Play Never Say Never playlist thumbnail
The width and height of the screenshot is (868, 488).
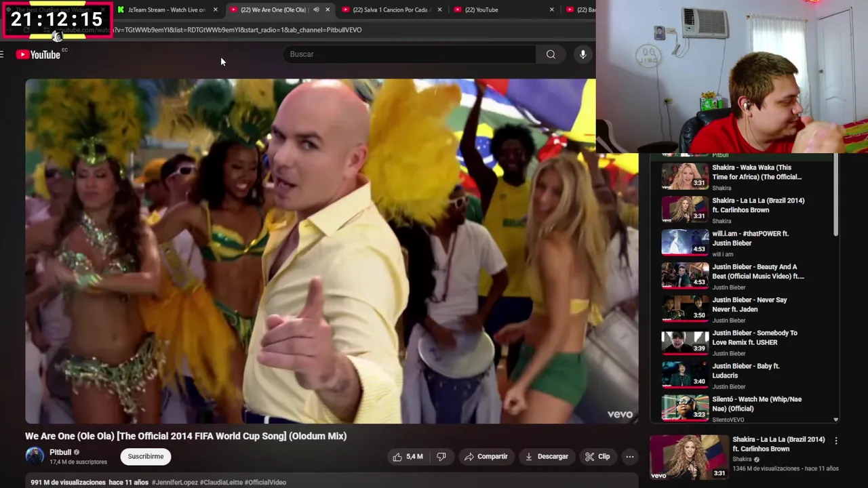click(685, 309)
